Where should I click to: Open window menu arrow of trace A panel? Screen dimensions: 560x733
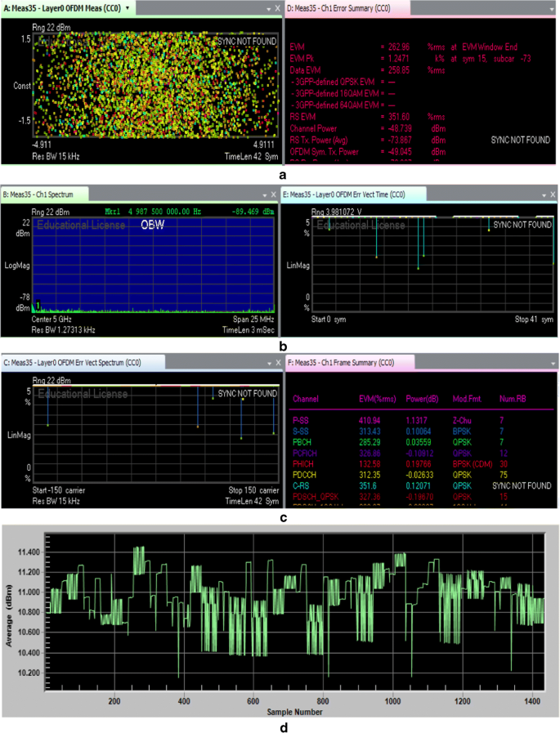[x=268, y=9]
